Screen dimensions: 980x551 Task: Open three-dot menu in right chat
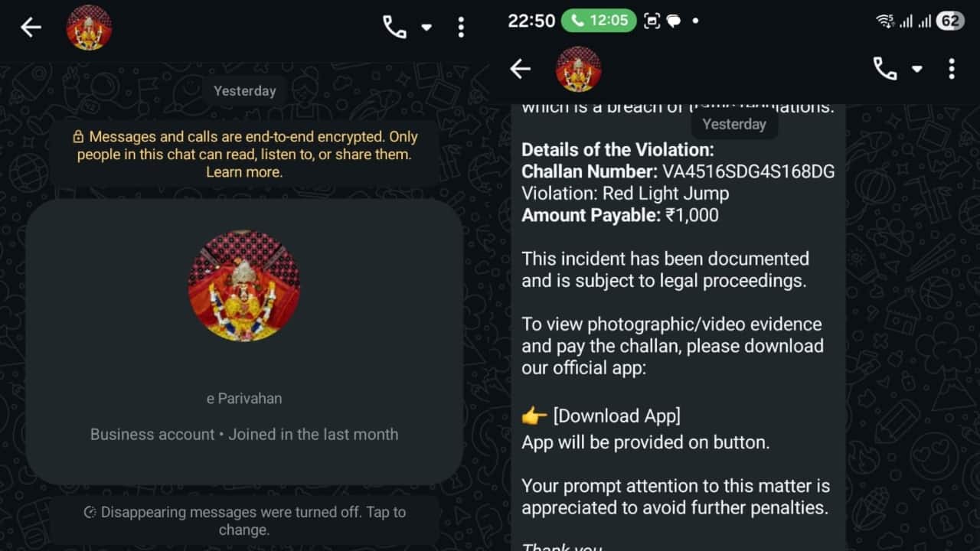click(x=952, y=69)
